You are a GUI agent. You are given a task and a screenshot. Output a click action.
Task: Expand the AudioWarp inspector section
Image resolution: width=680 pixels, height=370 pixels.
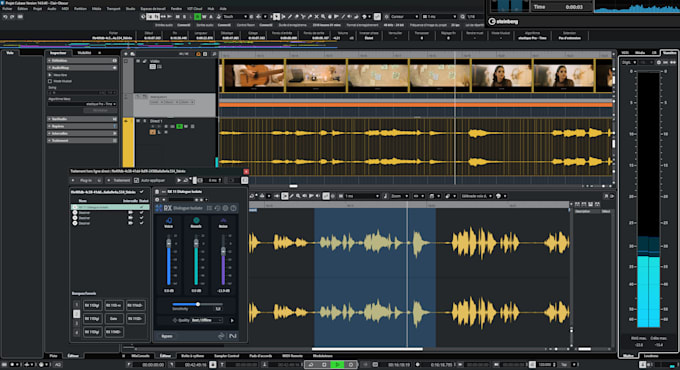pos(82,68)
